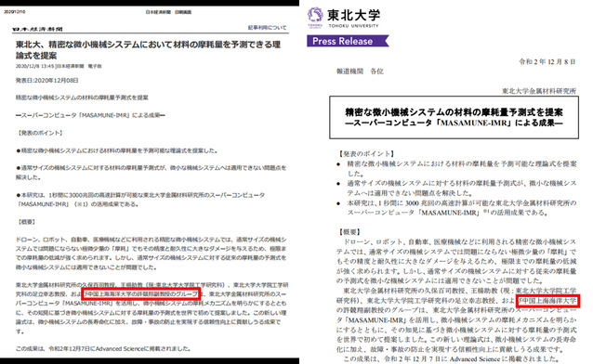Image resolution: width=593 pixels, height=364 pixels.
Task: Open the 記事利用について link
Action: click(x=267, y=28)
